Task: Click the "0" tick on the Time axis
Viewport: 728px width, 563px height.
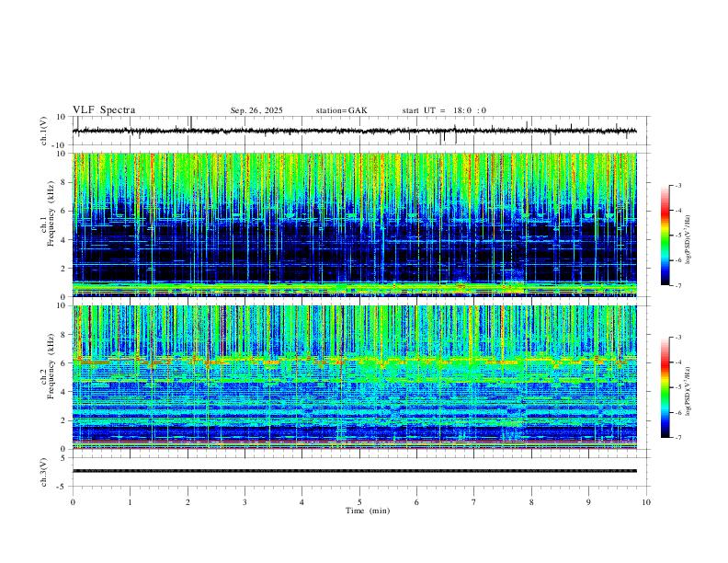Action: 73,502
